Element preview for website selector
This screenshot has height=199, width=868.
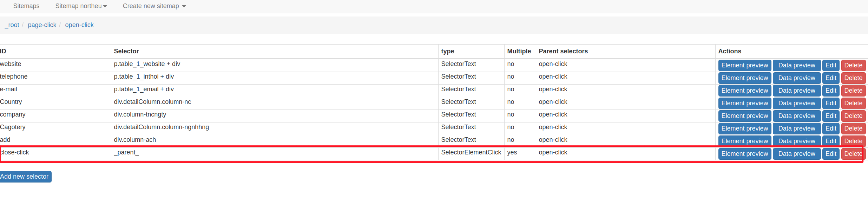coord(744,65)
